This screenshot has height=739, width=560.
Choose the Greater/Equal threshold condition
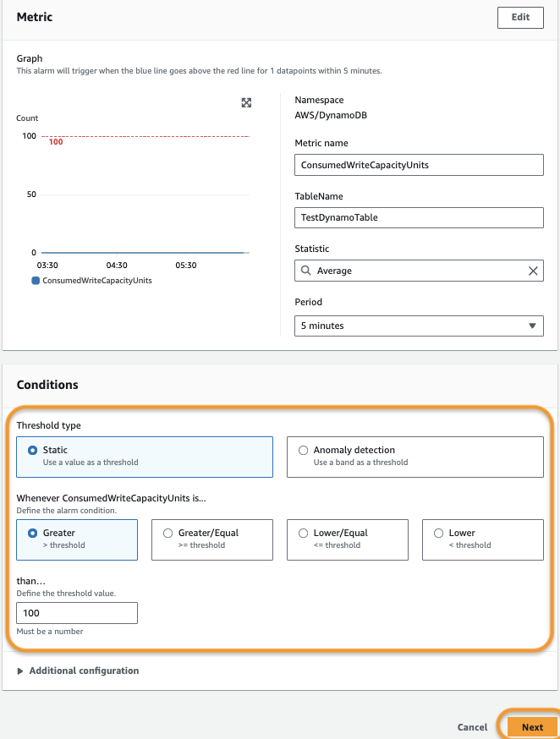click(x=212, y=539)
